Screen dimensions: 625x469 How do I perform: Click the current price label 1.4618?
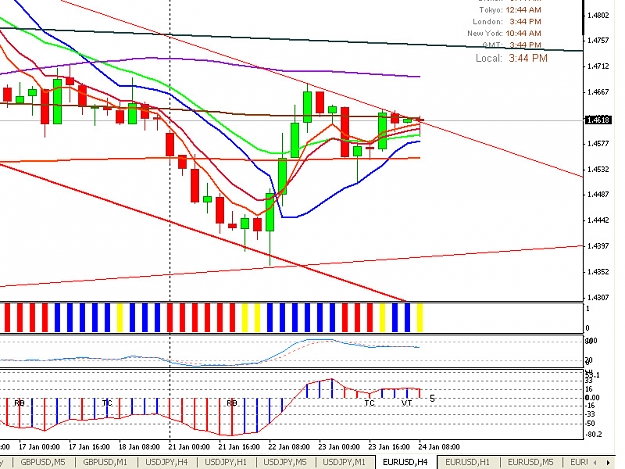(x=597, y=120)
